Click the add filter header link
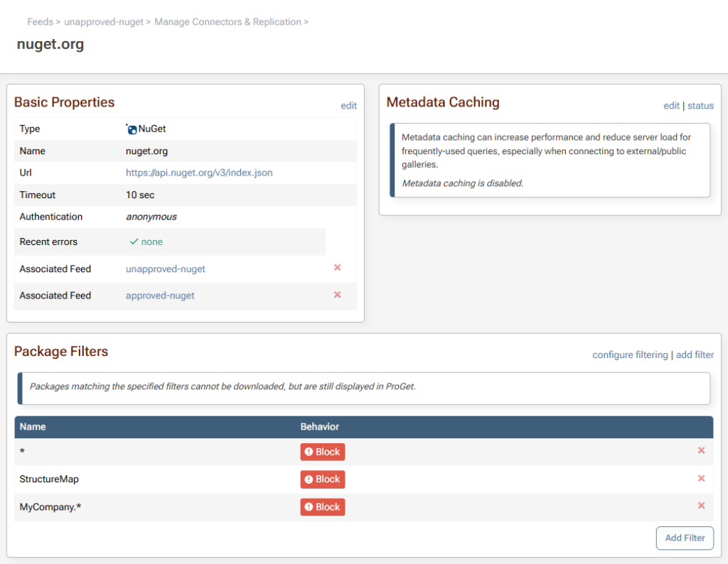The height and width of the screenshot is (564, 728). pyautogui.click(x=695, y=354)
